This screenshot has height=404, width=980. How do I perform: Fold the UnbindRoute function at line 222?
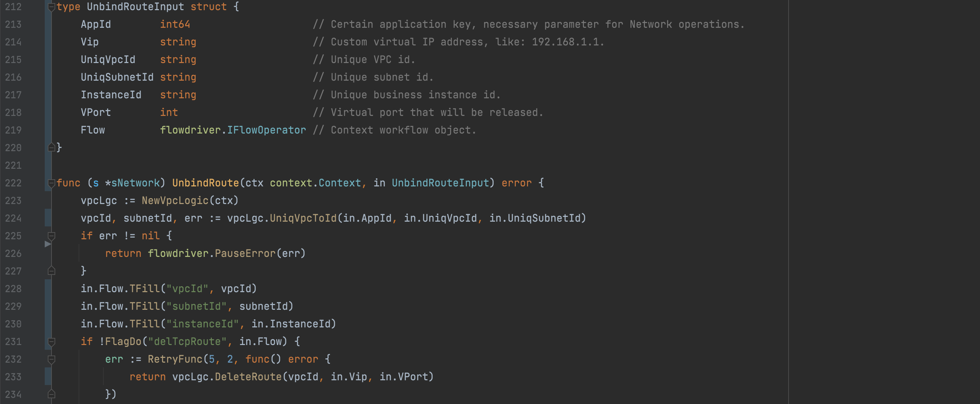(52, 183)
